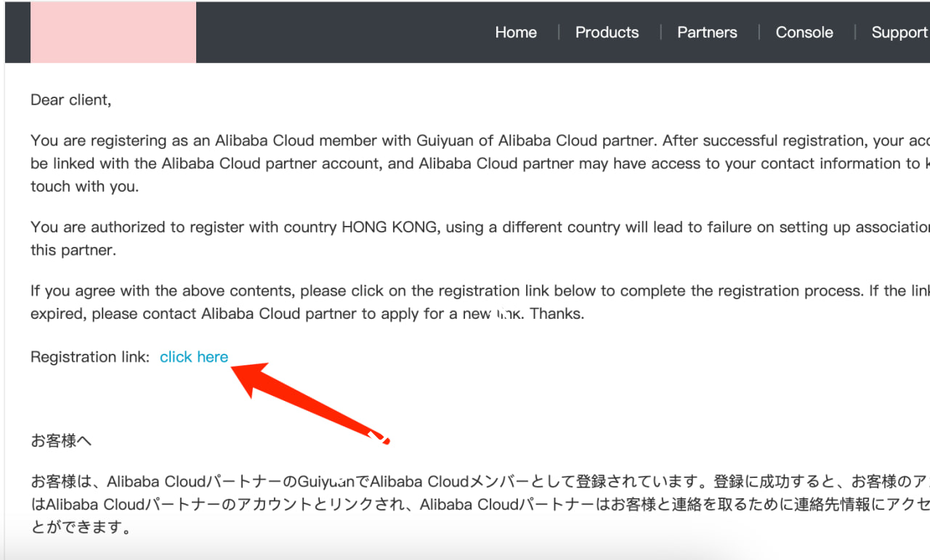Open the Products menu item
Screen dimensions: 930x560
(x=607, y=33)
